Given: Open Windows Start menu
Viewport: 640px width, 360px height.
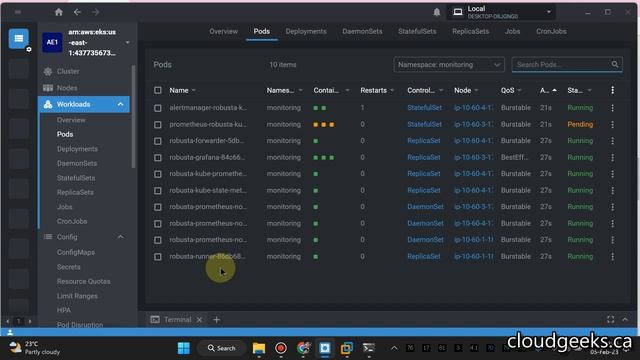Looking at the screenshot, I should [184, 348].
